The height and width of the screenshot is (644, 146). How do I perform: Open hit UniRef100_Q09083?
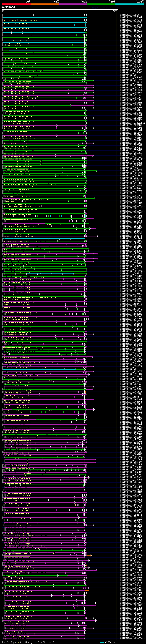131,27
